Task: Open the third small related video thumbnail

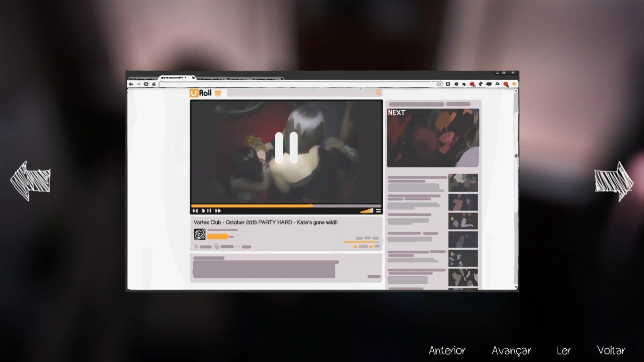Action: tap(463, 221)
